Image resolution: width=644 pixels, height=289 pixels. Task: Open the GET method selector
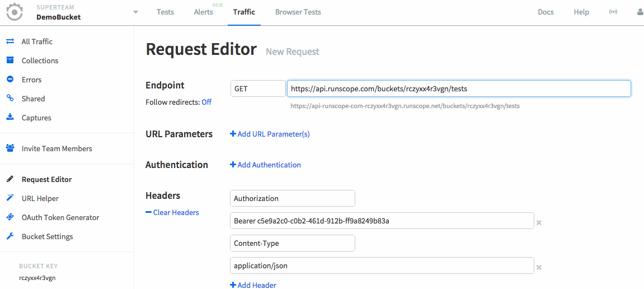click(x=258, y=88)
